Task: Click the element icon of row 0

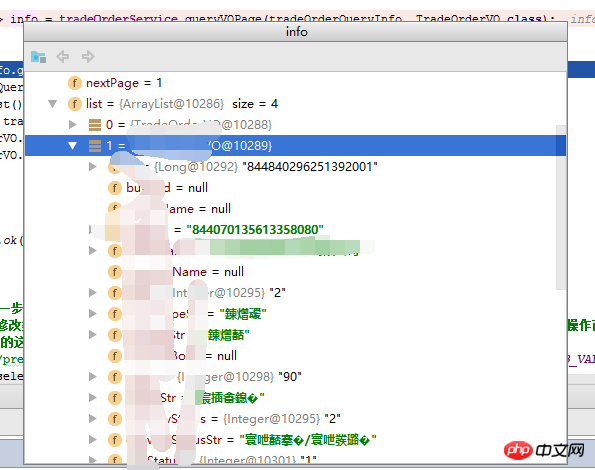Action: [95, 125]
